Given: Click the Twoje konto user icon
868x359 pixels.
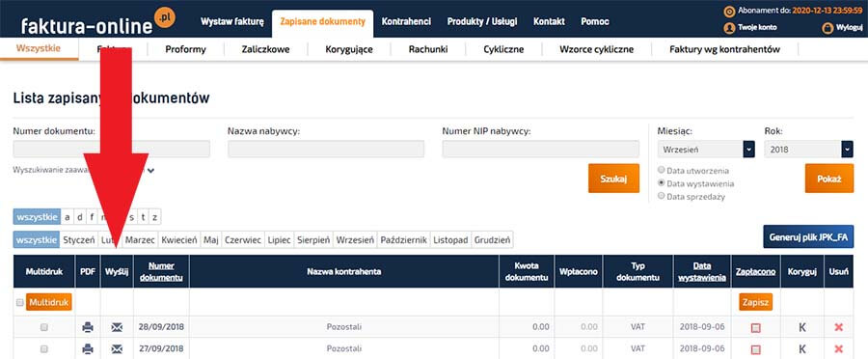Looking at the screenshot, I should tap(729, 27).
